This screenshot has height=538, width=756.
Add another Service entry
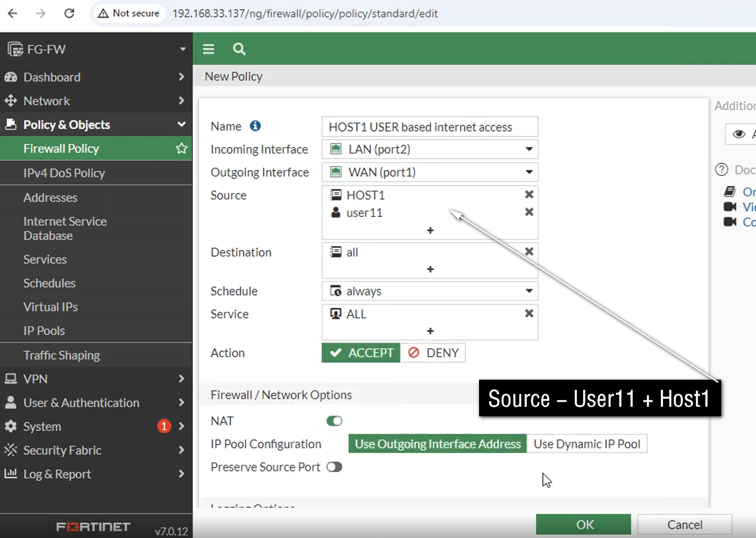pyautogui.click(x=430, y=331)
